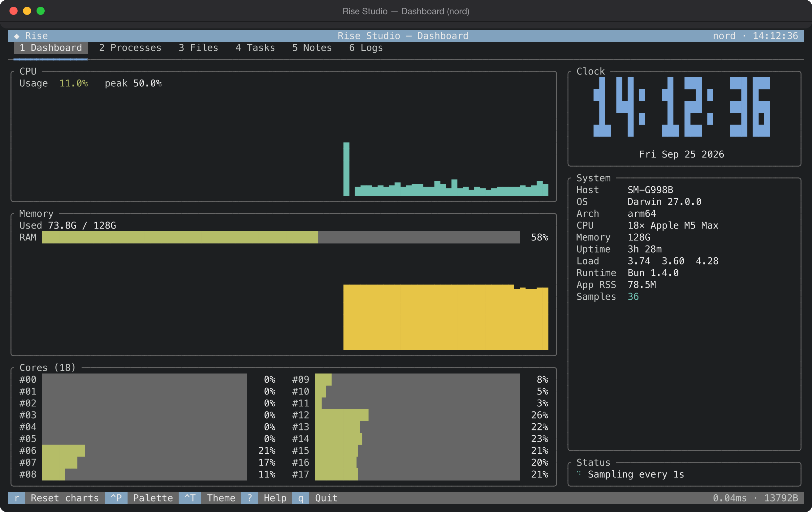The image size is (812, 512).
Task: Switch to the Logs tab
Action: coord(366,48)
